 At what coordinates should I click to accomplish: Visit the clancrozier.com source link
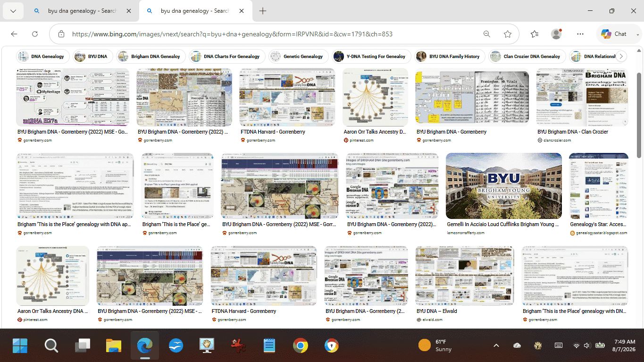[557, 140]
